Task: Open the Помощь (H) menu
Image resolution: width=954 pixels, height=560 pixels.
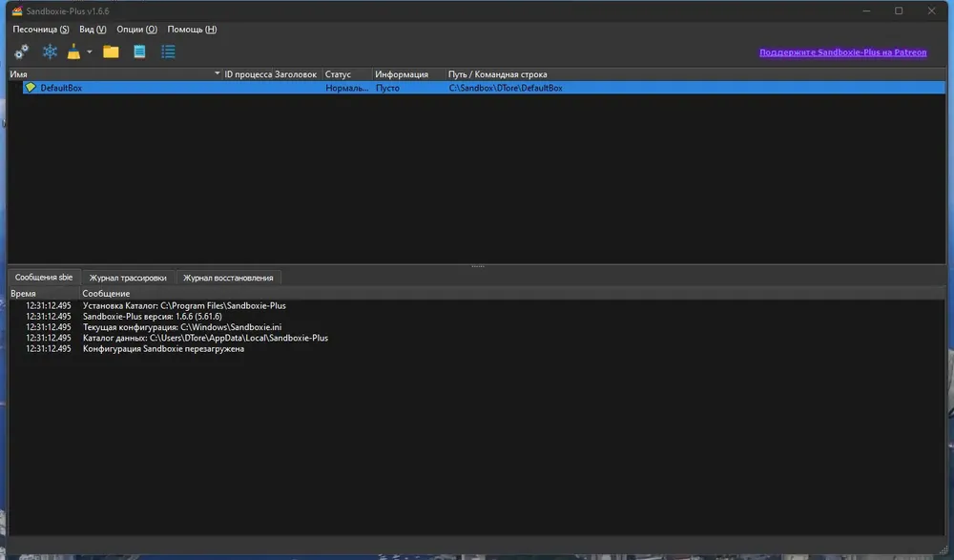Action: (192, 30)
